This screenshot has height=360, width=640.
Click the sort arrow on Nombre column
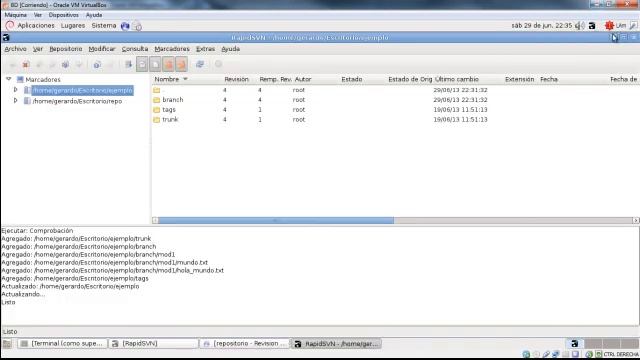pos(185,79)
